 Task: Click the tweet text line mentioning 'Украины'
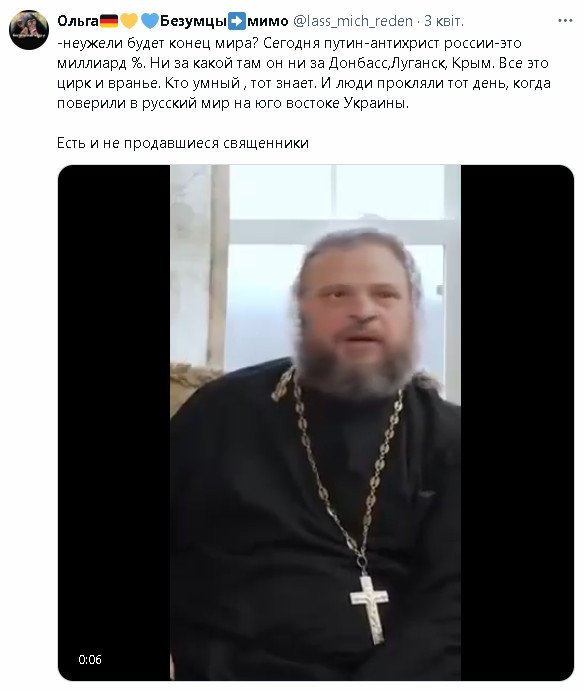[x=233, y=103]
